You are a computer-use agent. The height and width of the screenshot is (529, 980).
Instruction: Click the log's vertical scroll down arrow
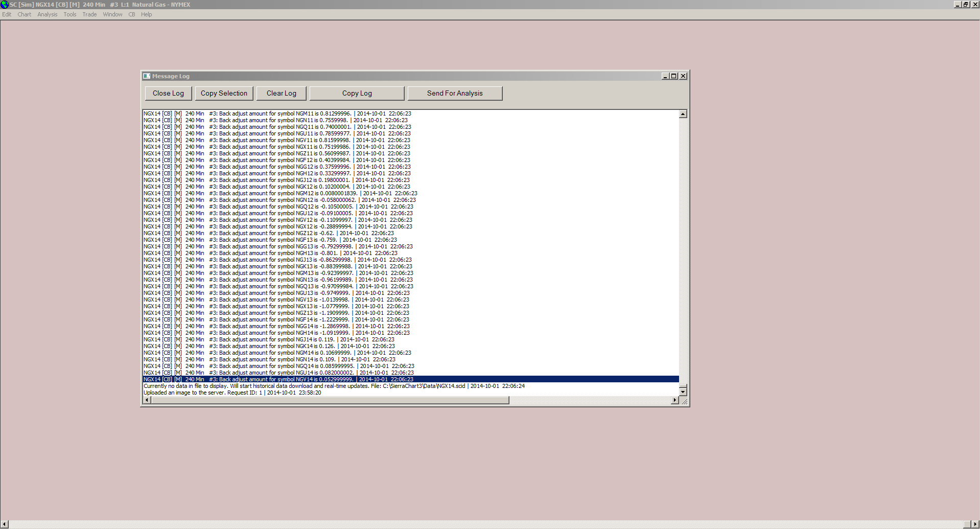click(x=683, y=392)
